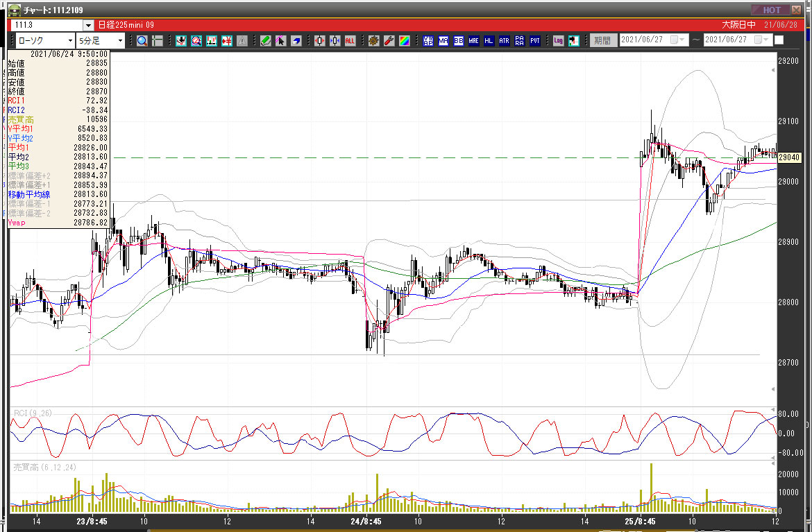Click the 28700 price axis label
Image resolution: width=812 pixels, height=532 pixels.
pyautogui.click(x=788, y=362)
